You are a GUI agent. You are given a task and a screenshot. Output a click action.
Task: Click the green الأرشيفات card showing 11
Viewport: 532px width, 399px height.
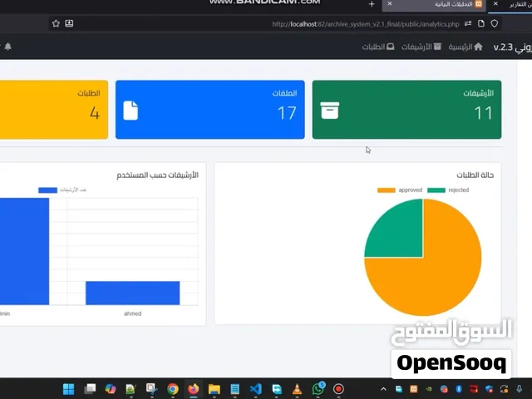(x=406, y=110)
